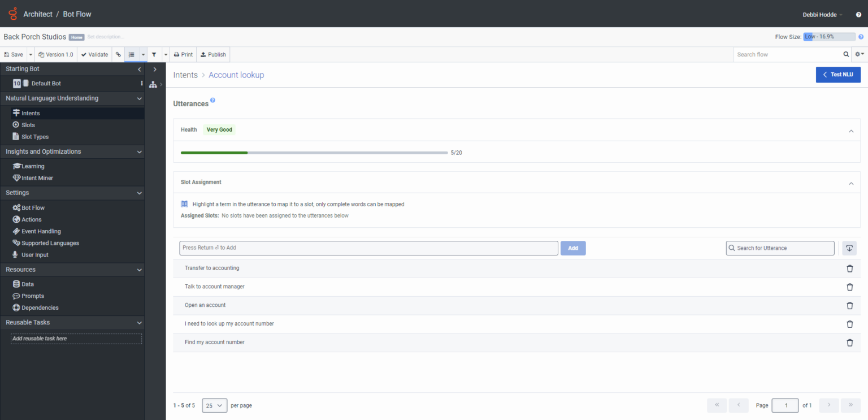Click the flow hierarchy tree icon
Screen dimensions: 868x420
click(153, 85)
